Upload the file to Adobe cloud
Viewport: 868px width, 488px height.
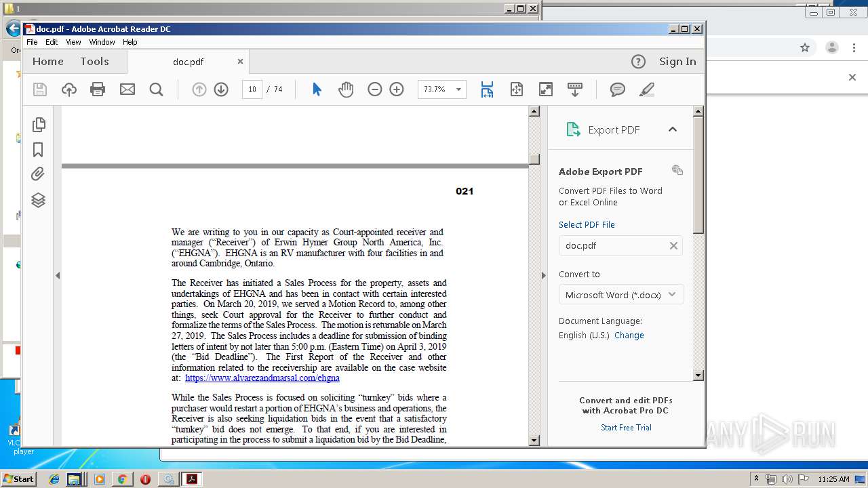69,89
